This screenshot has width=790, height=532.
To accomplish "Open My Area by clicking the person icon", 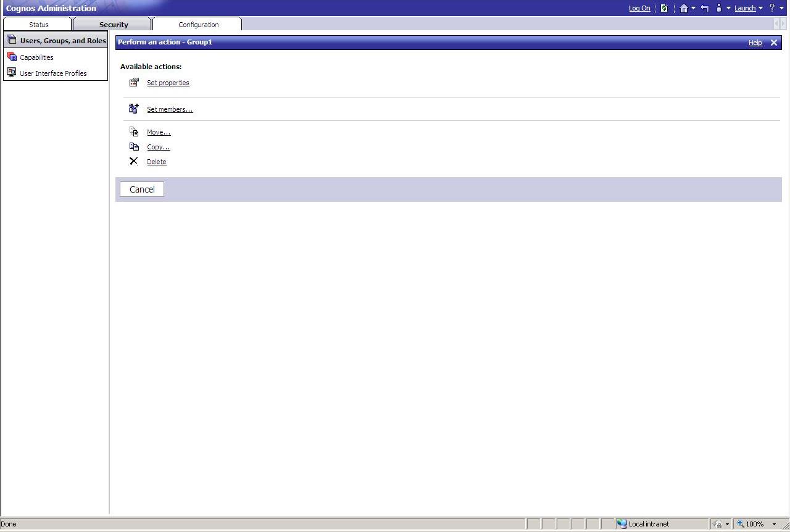I will coord(719,8).
